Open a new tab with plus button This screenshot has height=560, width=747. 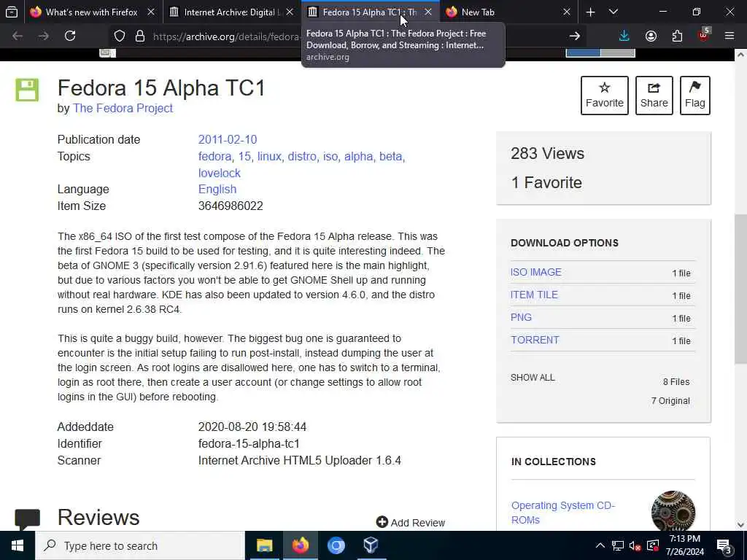(590, 12)
